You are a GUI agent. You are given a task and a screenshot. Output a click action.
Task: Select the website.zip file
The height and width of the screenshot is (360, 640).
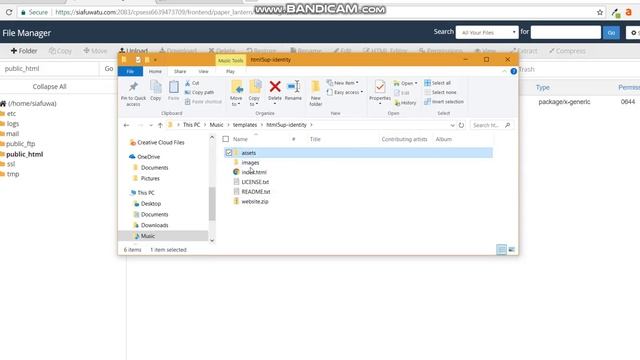(255, 202)
